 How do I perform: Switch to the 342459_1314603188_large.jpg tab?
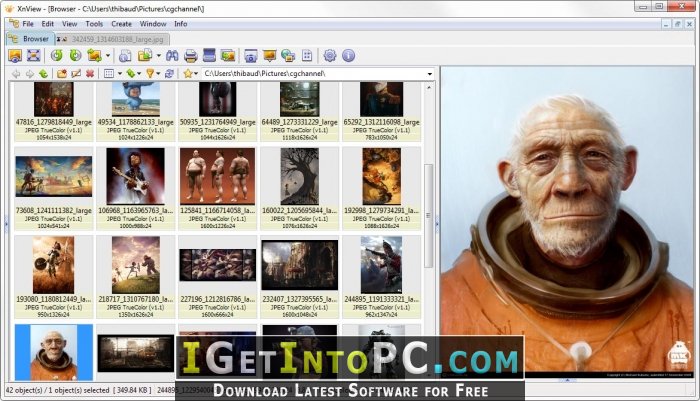[x=112, y=39]
